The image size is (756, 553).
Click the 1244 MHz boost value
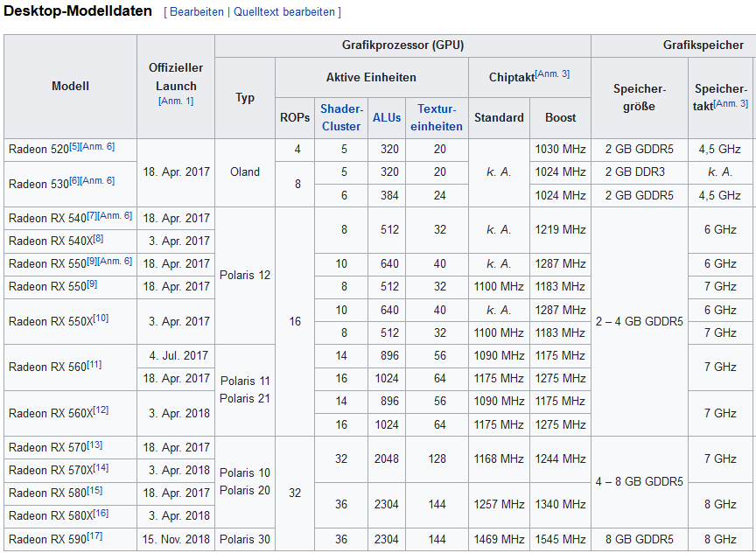(x=560, y=459)
